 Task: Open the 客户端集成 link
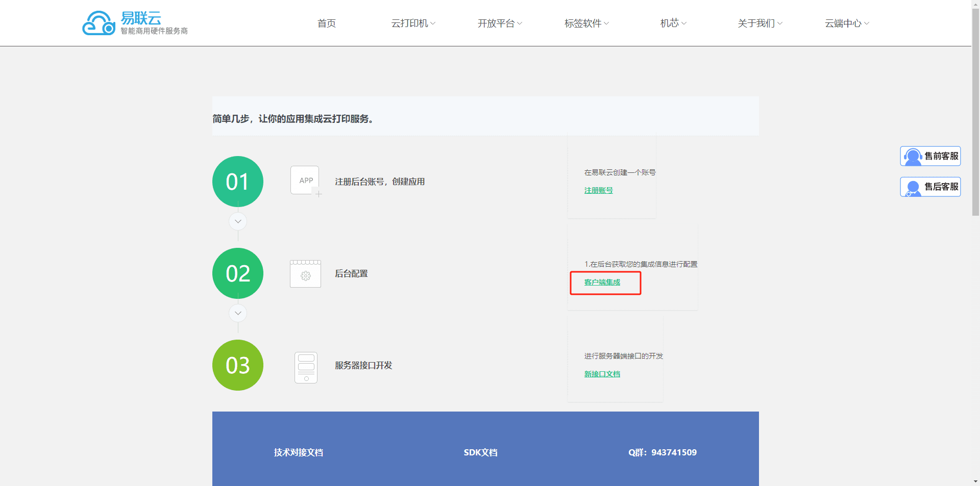coord(602,282)
